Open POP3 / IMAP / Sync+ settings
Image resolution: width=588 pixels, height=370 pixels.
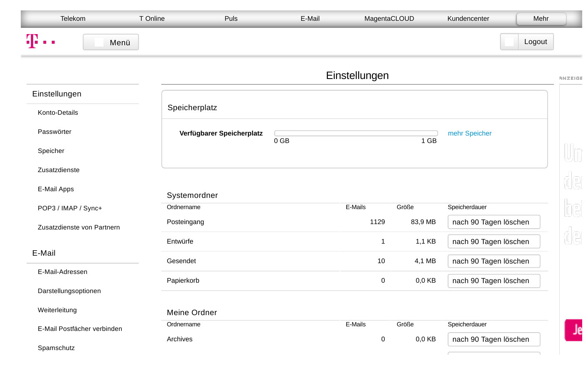pos(70,208)
